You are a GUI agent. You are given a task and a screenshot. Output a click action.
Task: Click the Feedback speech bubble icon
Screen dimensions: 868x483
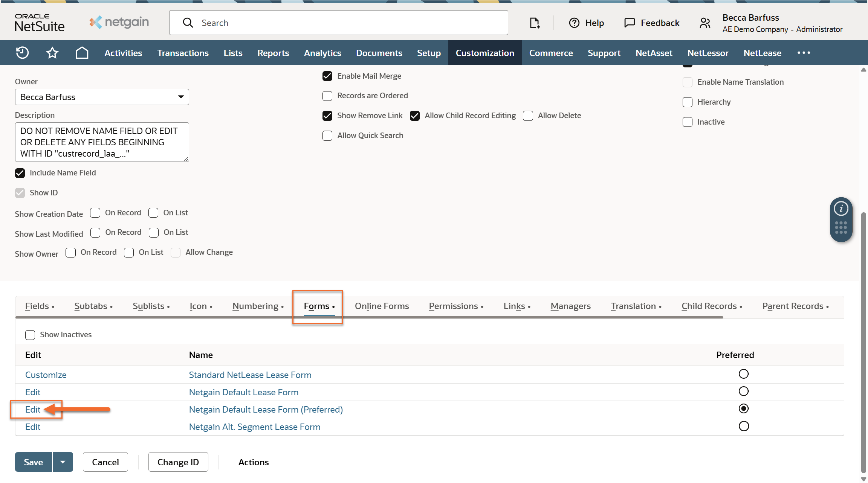pos(629,23)
